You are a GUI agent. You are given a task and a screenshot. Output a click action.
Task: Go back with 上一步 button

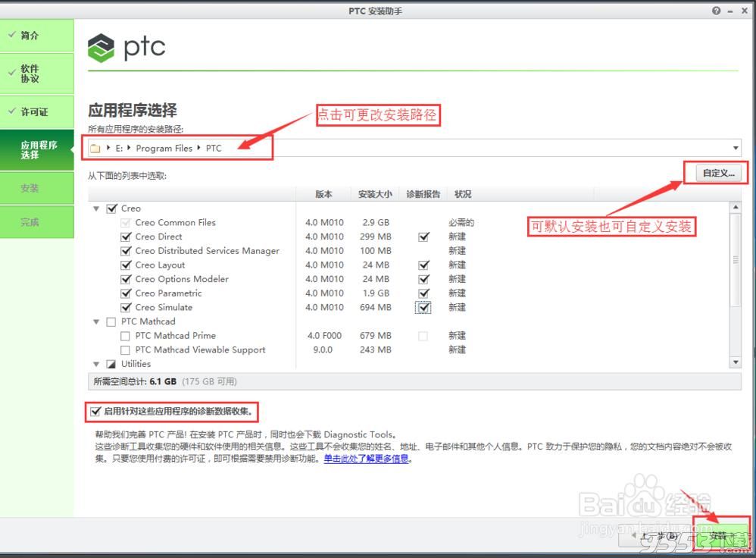point(656,536)
